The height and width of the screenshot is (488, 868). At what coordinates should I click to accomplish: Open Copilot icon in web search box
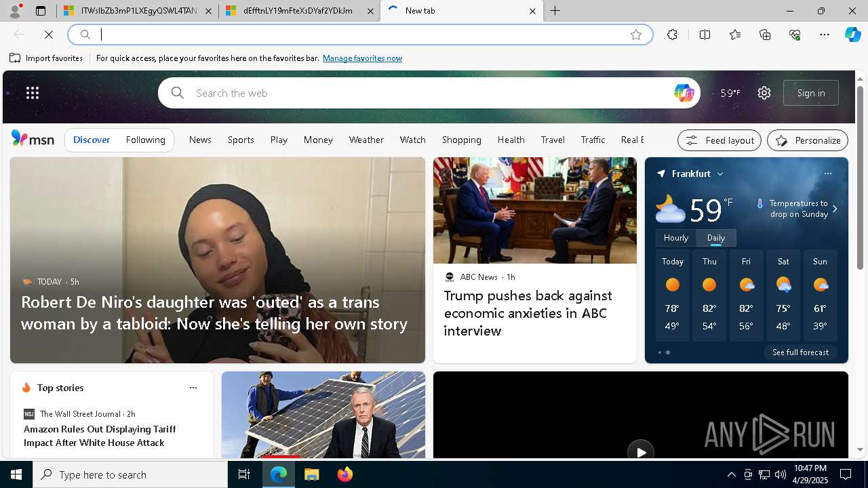click(x=684, y=93)
